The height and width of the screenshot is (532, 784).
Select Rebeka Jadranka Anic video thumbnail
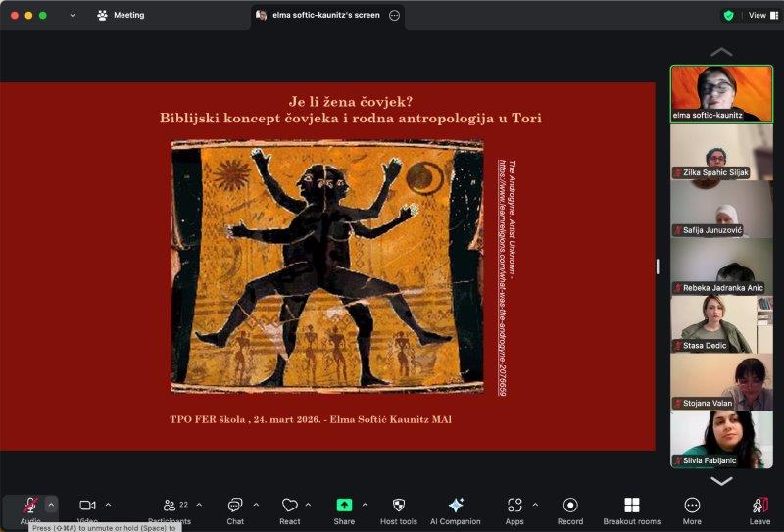(721, 267)
